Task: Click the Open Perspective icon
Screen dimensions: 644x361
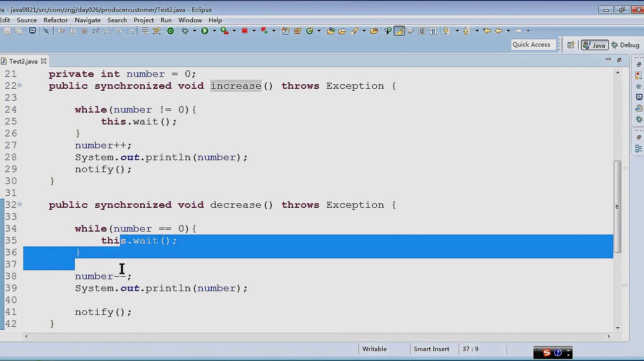Action: pos(571,45)
